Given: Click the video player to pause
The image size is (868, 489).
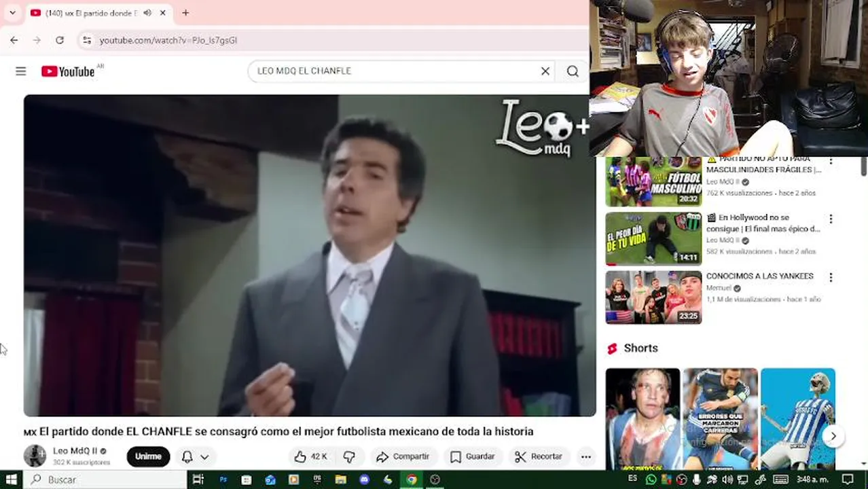Looking at the screenshot, I should pos(310,255).
